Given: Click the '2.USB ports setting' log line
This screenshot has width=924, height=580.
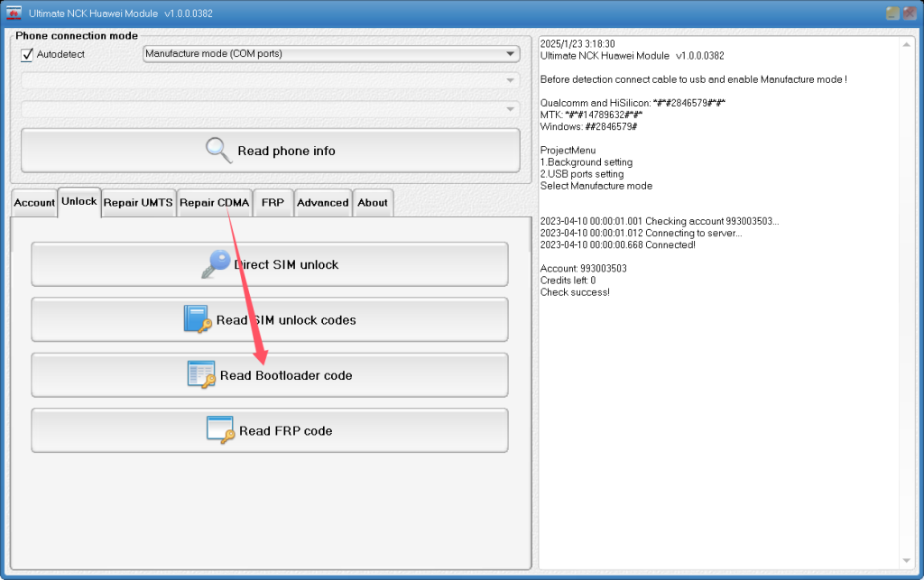Looking at the screenshot, I should tap(582, 174).
